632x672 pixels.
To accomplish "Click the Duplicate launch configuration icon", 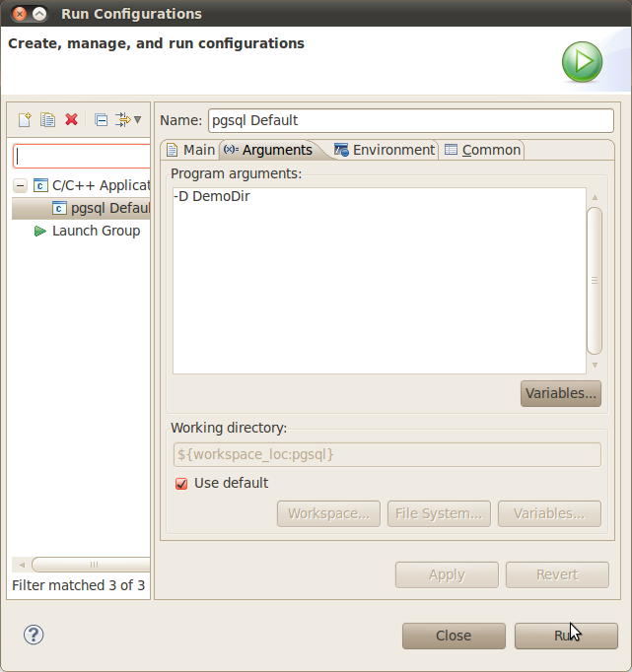I will (x=47, y=119).
